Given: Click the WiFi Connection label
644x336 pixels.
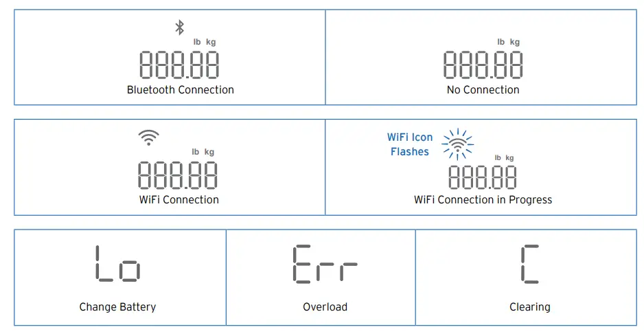Looking at the screenshot, I should (179, 200).
